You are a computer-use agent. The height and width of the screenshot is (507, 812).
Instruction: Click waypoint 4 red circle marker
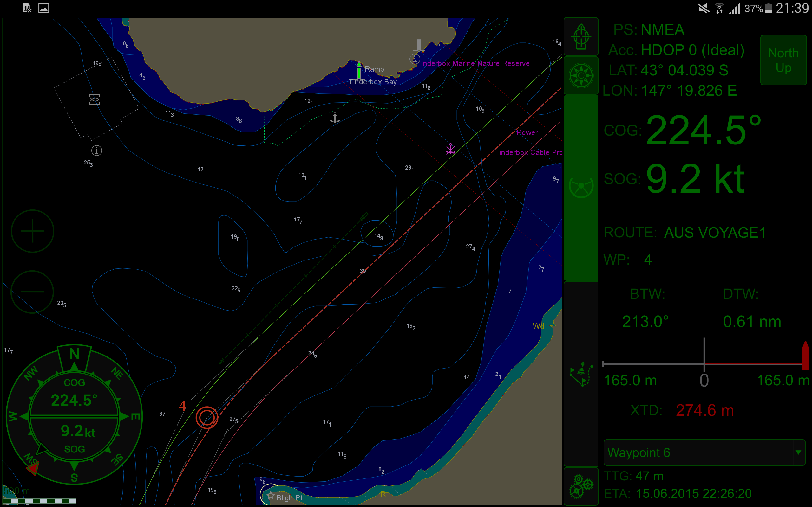pyautogui.click(x=207, y=417)
